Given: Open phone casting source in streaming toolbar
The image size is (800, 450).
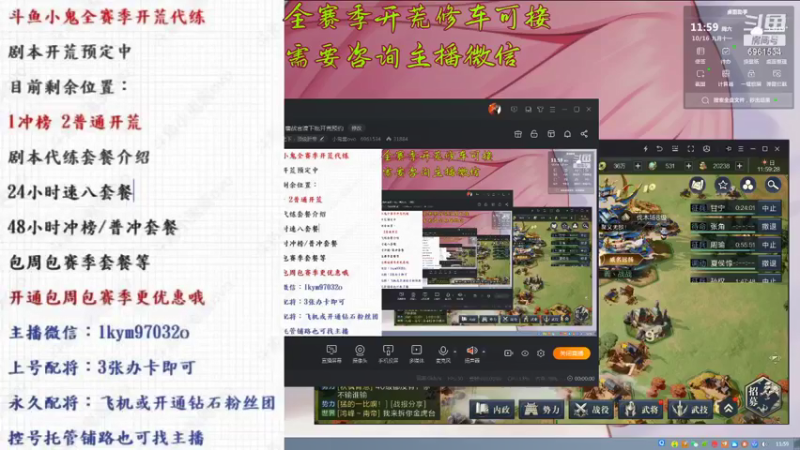Looking at the screenshot, I should [388, 353].
